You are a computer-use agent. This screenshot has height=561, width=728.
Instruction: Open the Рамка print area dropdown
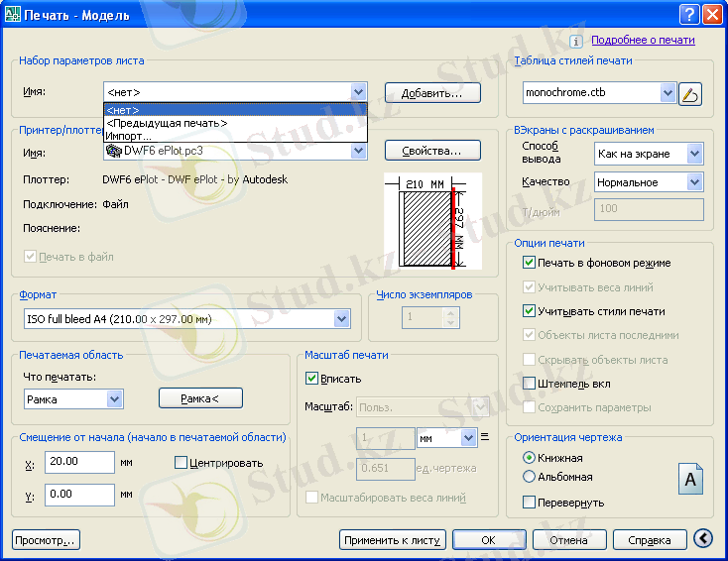114,398
